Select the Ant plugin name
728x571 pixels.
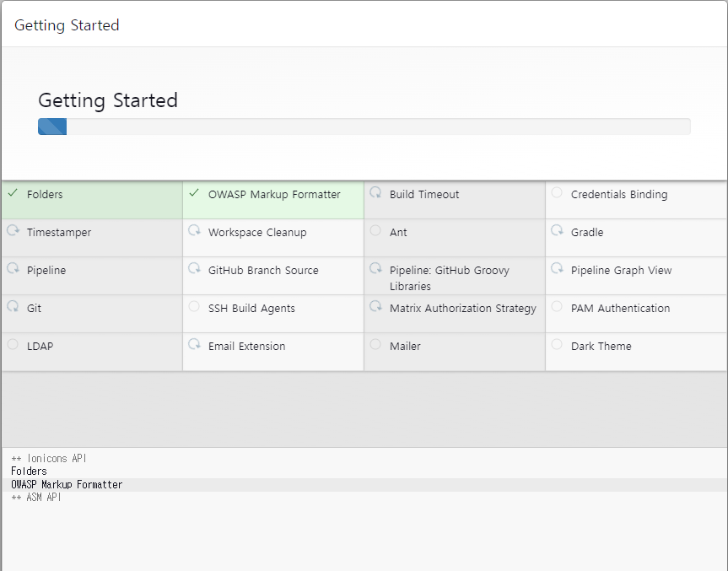tap(398, 233)
